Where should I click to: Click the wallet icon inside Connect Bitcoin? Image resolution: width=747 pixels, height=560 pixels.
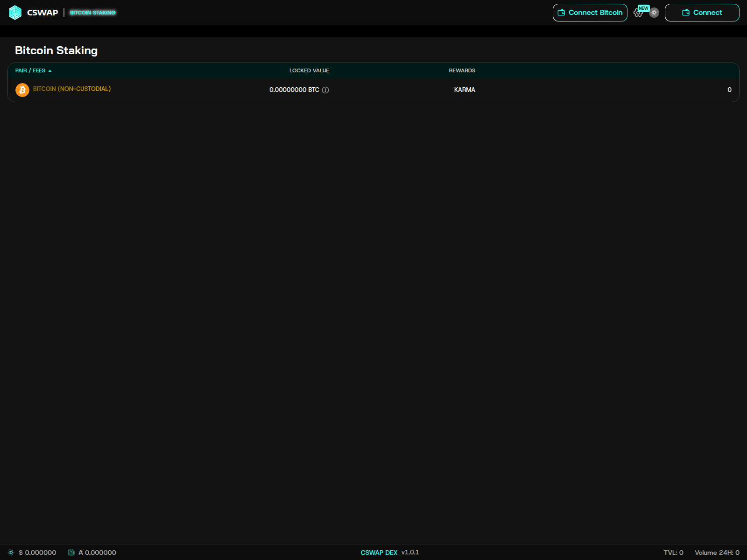click(x=561, y=13)
